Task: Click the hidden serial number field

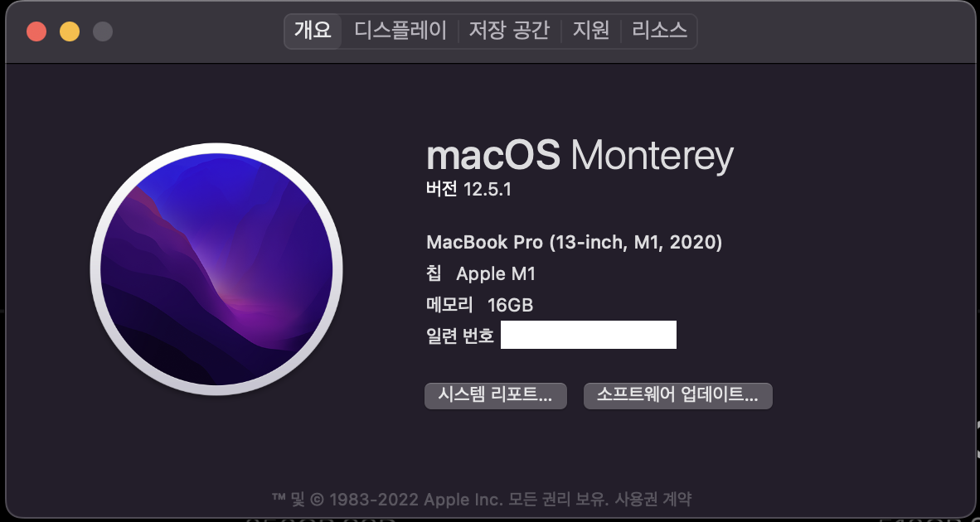Action: [589, 335]
